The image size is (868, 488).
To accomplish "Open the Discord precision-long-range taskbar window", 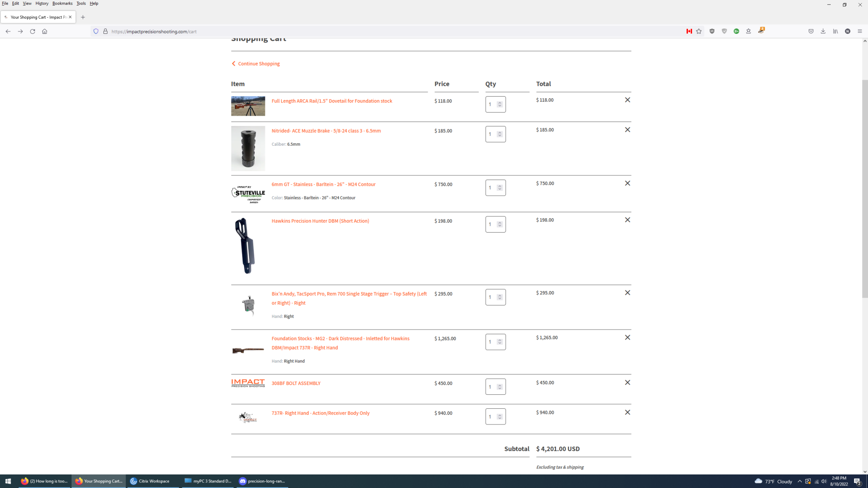I will coord(262,481).
